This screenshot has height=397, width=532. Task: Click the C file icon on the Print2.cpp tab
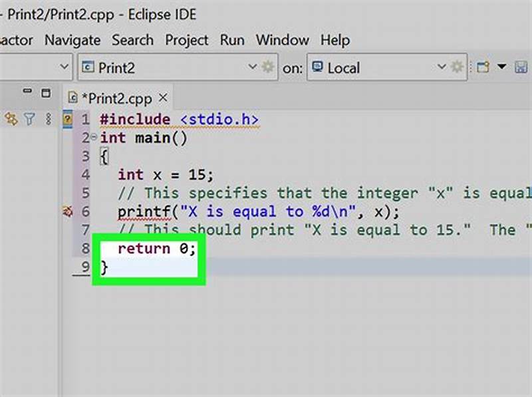point(74,98)
